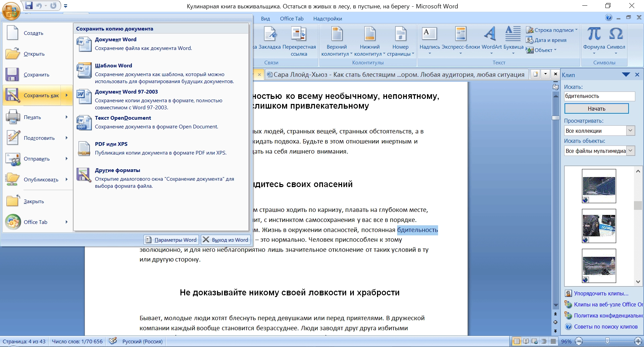Expand Отправить submenu arrow
The width and height of the screenshot is (644, 347).
point(67,159)
